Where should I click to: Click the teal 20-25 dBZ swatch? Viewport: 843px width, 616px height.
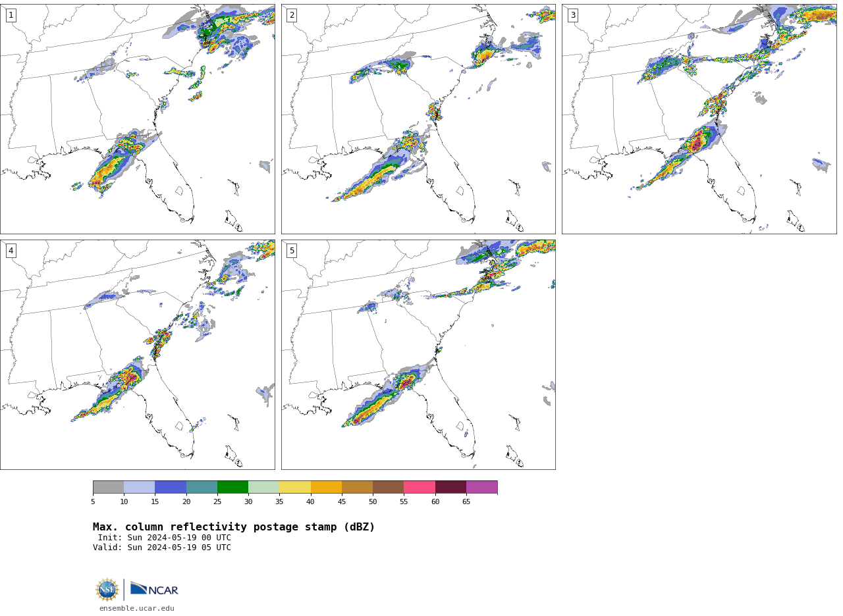pyautogui.click(x=202, y=487)
